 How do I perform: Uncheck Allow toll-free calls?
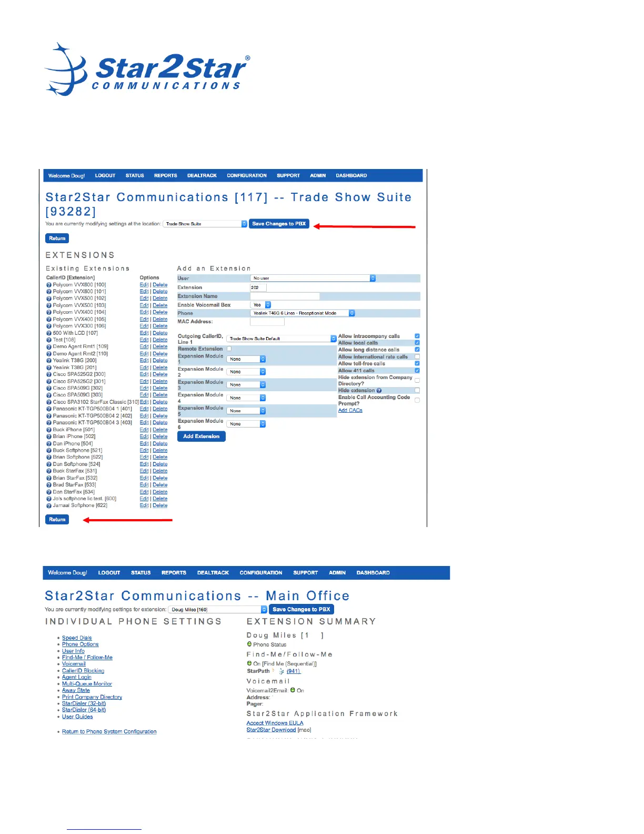coord(417,363)
